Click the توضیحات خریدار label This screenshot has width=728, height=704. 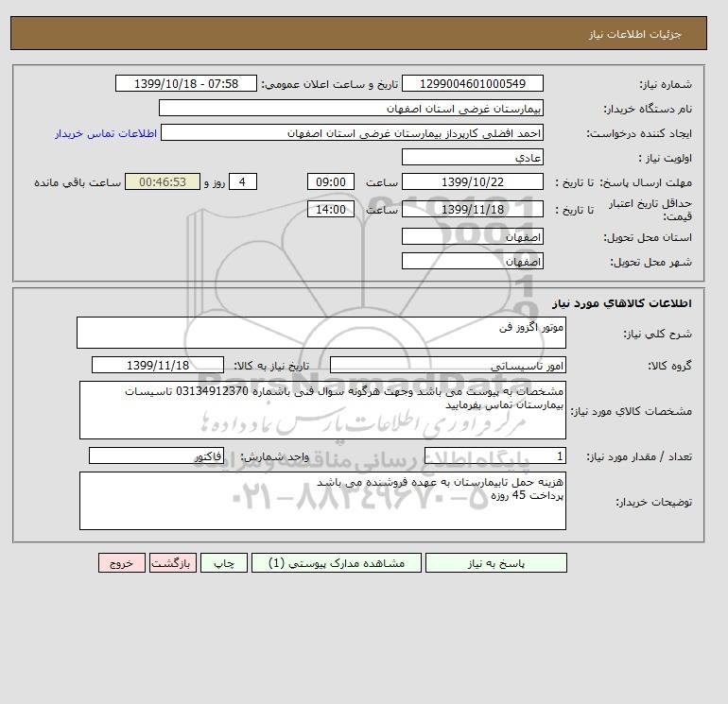point(653,502)
